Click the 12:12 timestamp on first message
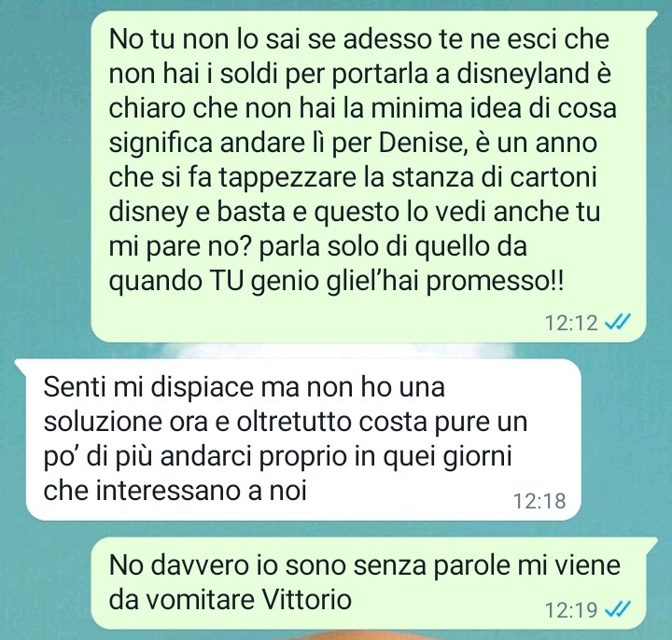The height and width of the screenshot is (640, 672). click(571, 323)
